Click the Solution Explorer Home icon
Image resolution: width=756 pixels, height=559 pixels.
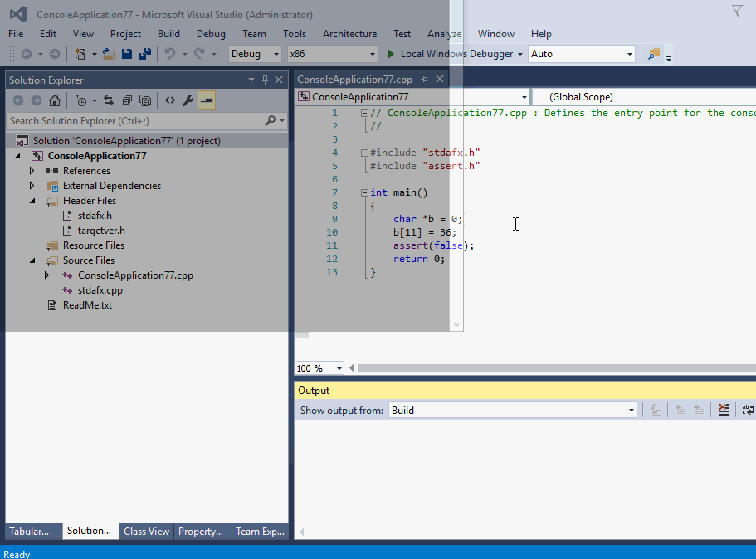tap(55, 100)
